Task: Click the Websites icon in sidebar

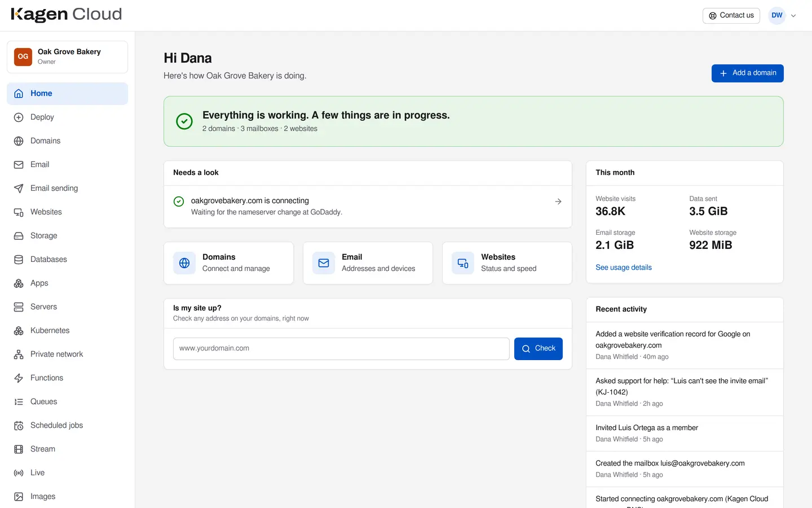Action: [19, 212]
